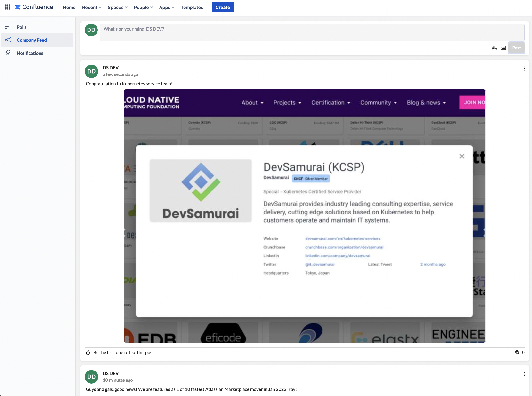Open the app switcher grid icon

(x=8, y=7)
